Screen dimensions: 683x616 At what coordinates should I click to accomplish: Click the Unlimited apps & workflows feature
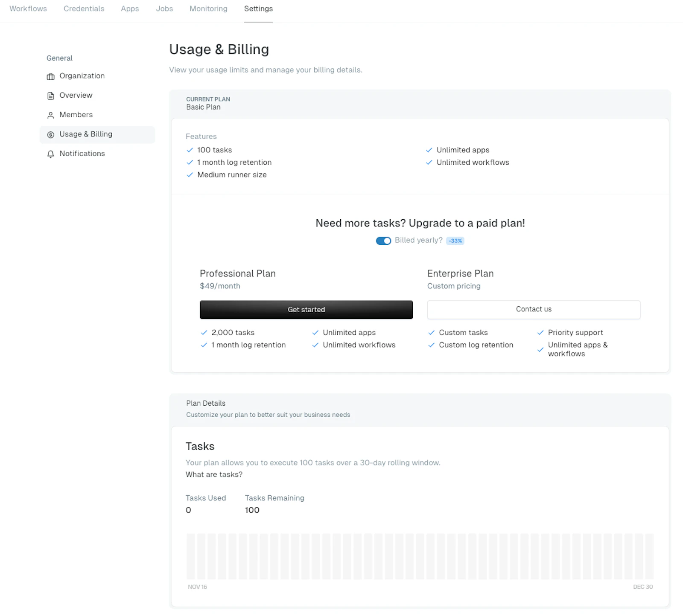pyautogui.click(x=578, y=349)
